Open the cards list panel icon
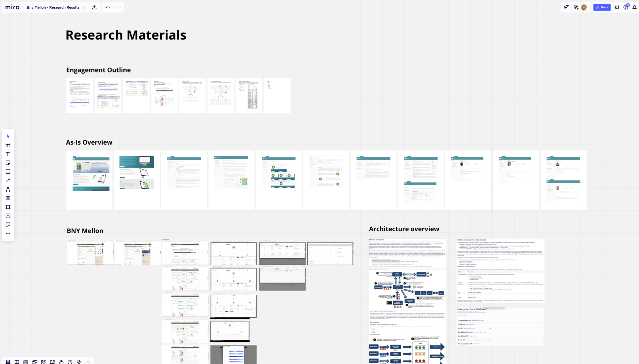Image resolution: width=639 pixels, height=364 pixels. 43,362
